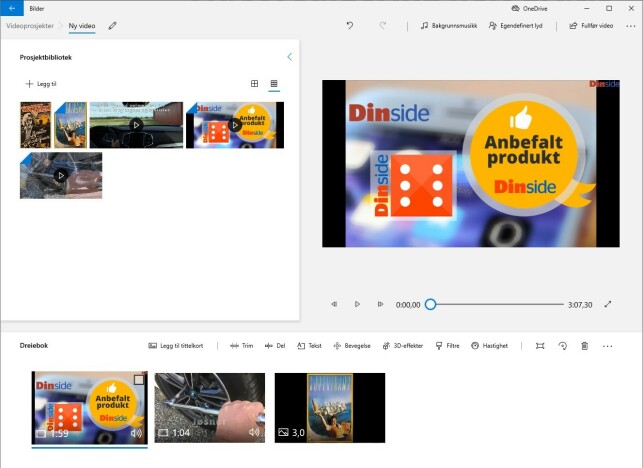Open storyboard more options menu
This screenshot has height=468, width=643.
pyautogui.click(x=607, y=346)
